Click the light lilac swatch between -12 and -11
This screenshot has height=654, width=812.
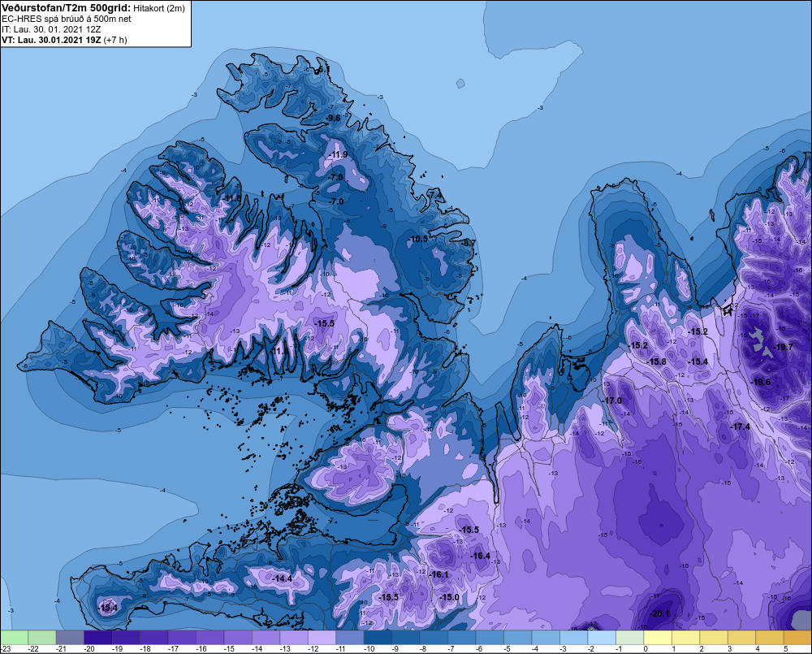pos(322,637)
